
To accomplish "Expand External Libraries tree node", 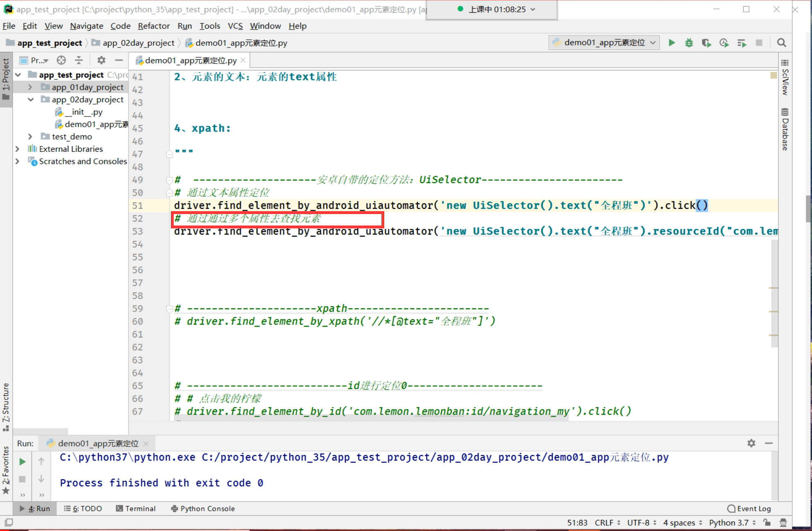I will (x=18, y=149).
